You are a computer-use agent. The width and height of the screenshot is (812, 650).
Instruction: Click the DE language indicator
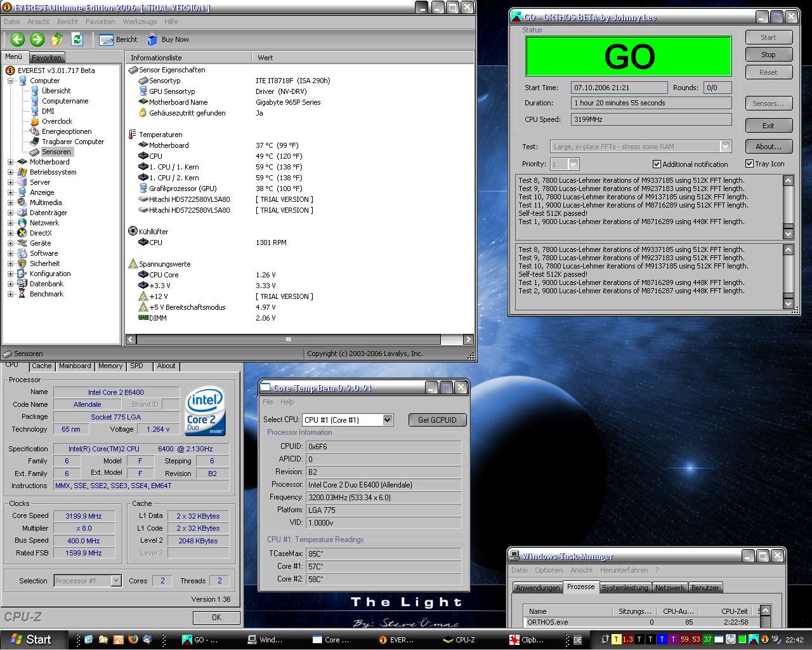click(x=577, y=640)
